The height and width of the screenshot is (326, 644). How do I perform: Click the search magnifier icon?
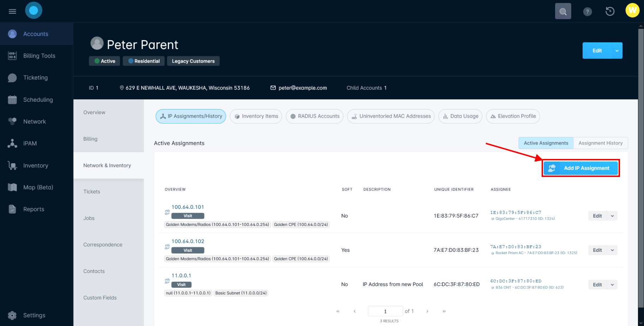(563, 11)
